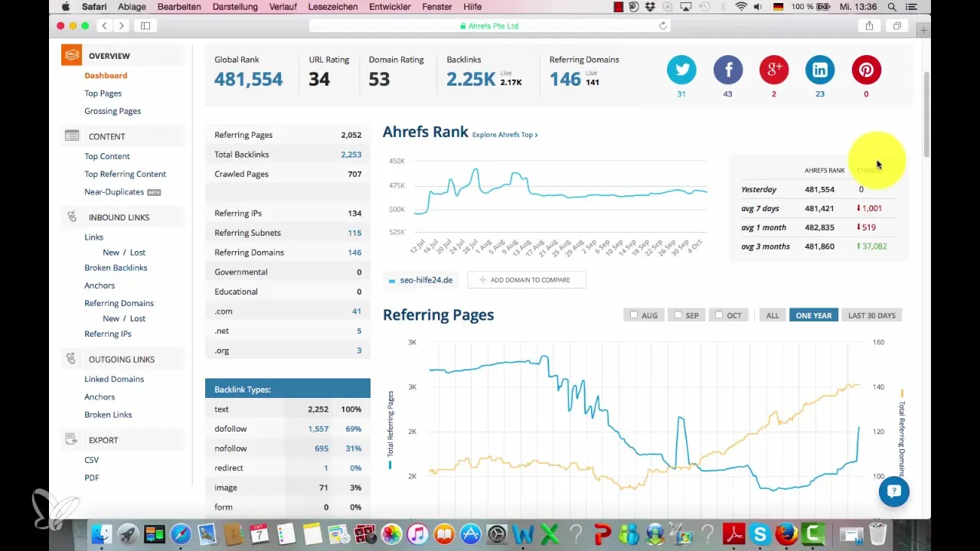
Task: Click the Facebook share icon
Action: [x=728, y=70]
